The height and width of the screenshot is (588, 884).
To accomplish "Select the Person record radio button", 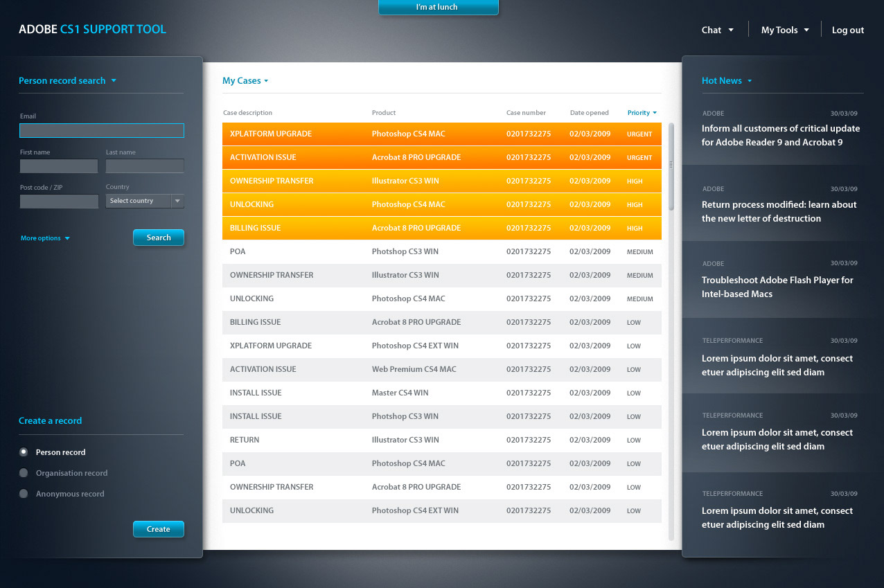I will coord(24,452).
